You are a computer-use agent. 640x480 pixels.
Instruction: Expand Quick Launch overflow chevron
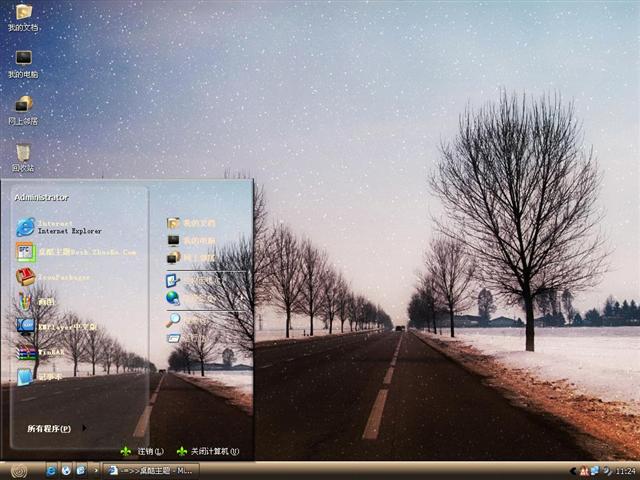97,470
